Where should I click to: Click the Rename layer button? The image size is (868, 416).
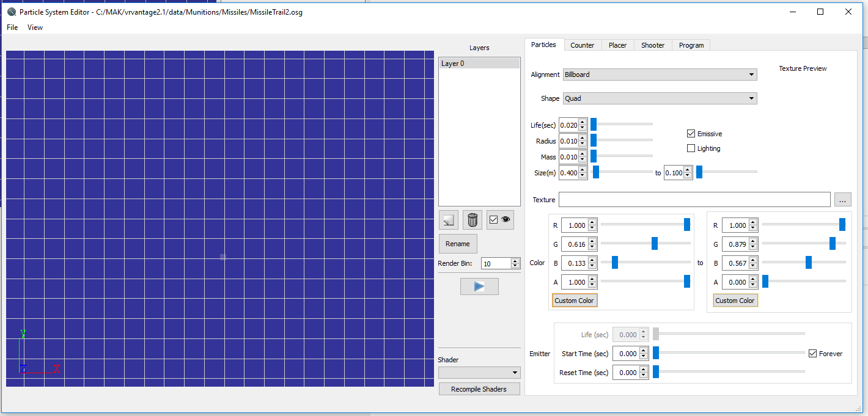pyautogui.click(x=458, y=244)
